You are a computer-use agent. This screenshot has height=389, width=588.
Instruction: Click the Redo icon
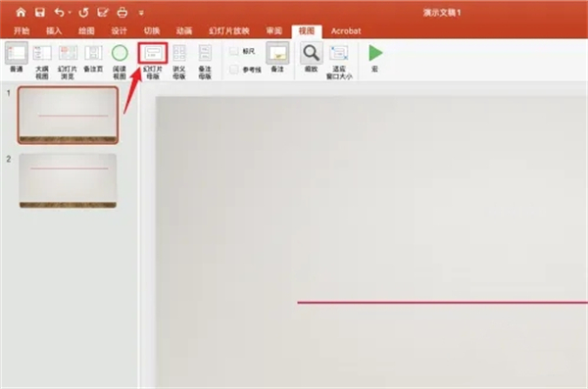click(83, 13)
